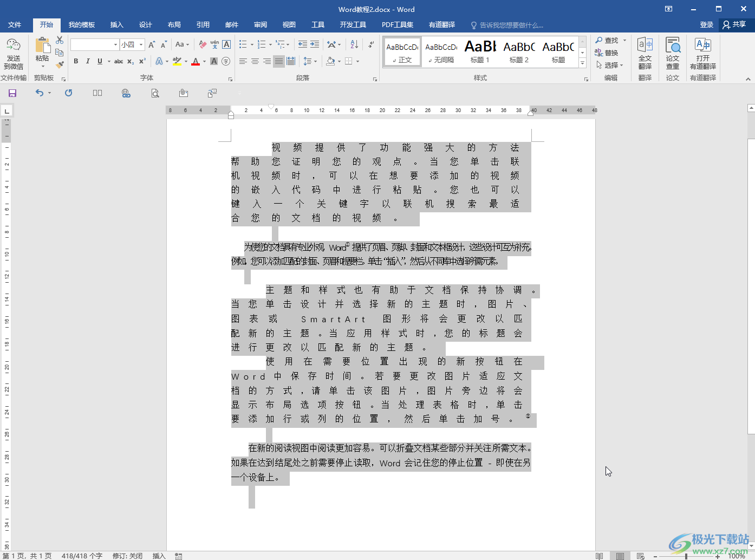755x560 pixels.
Task: Expand the styles gallery More arrow
Action: pos(582,63)
